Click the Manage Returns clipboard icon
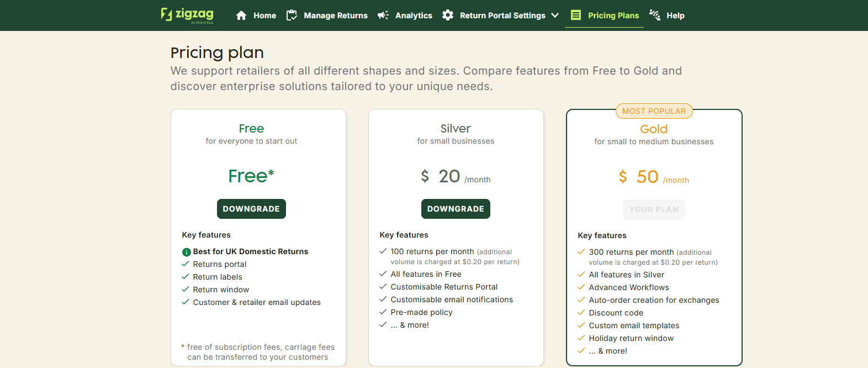The width and height of the screenshot is (868, 368). [x=292, y=15]
